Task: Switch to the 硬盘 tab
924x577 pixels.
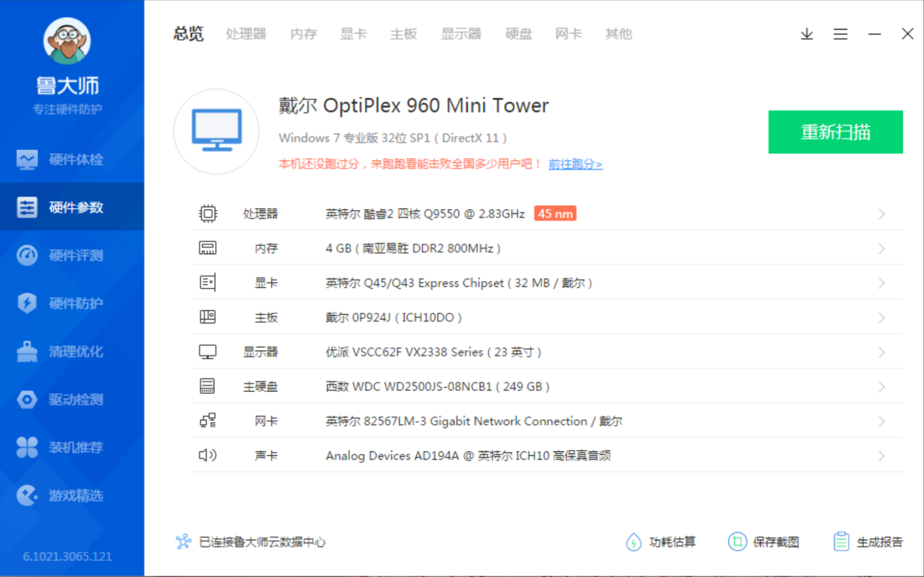Action: point(519,34)
